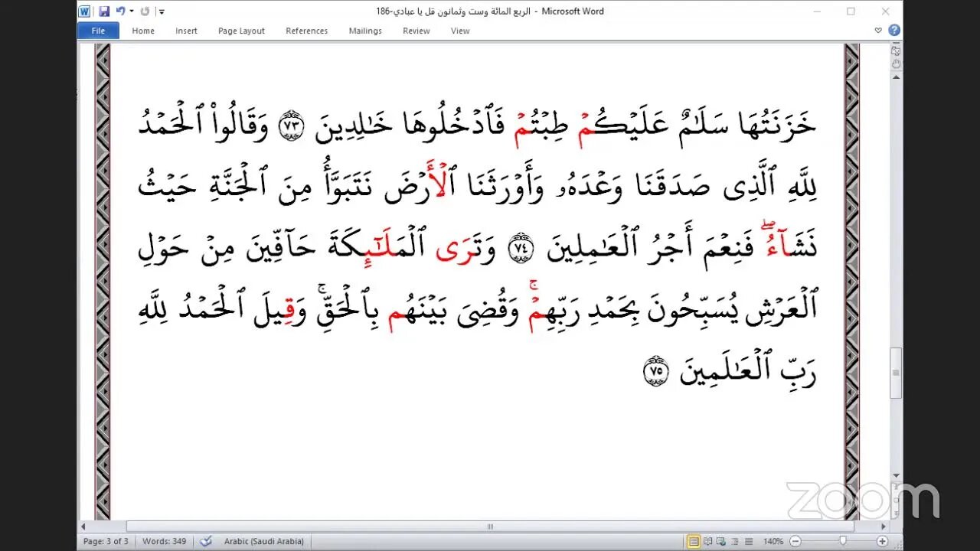Click the vertical scrollbar thumb

[x=896, y=373]
